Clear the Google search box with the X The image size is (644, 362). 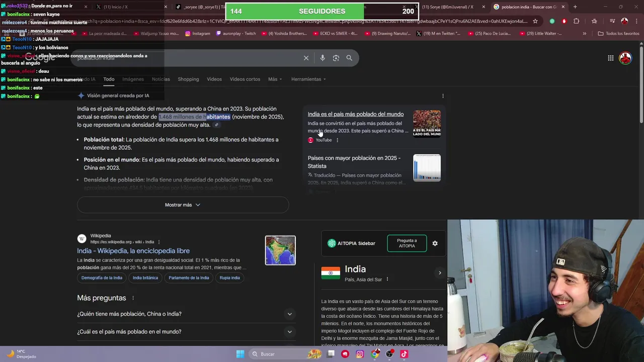(306, 58)
